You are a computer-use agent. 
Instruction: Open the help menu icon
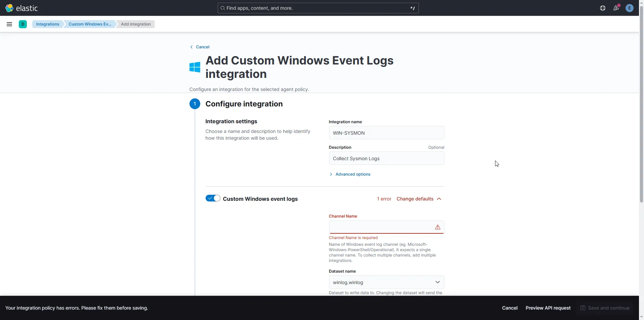602,8
